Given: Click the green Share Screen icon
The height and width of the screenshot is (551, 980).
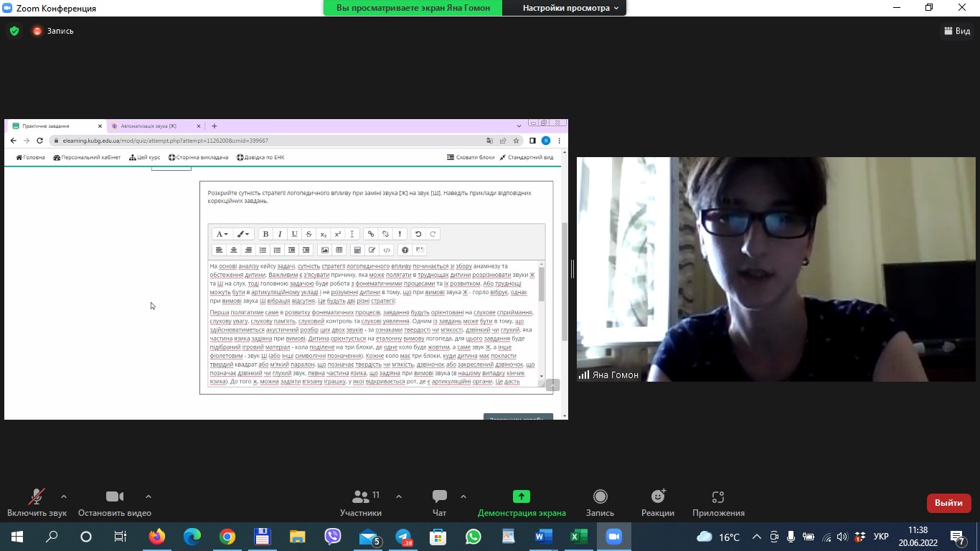Looking at the screenshot, I should (522, 496).
